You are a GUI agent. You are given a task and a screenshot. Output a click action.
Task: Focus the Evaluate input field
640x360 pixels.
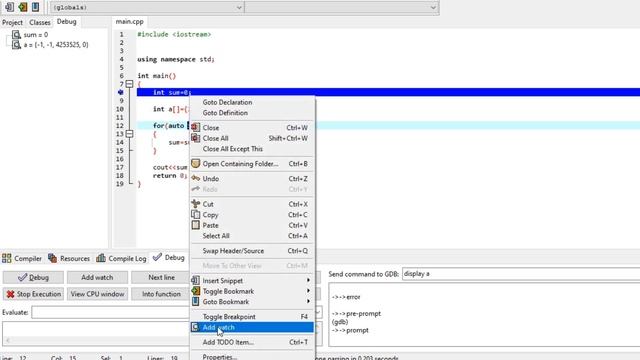(x=110, y=313)
